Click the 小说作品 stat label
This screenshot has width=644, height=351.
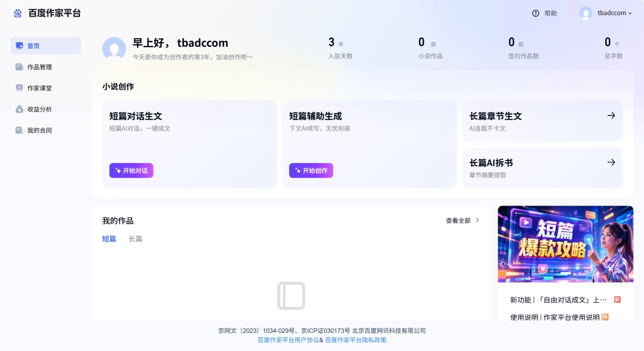430,56
